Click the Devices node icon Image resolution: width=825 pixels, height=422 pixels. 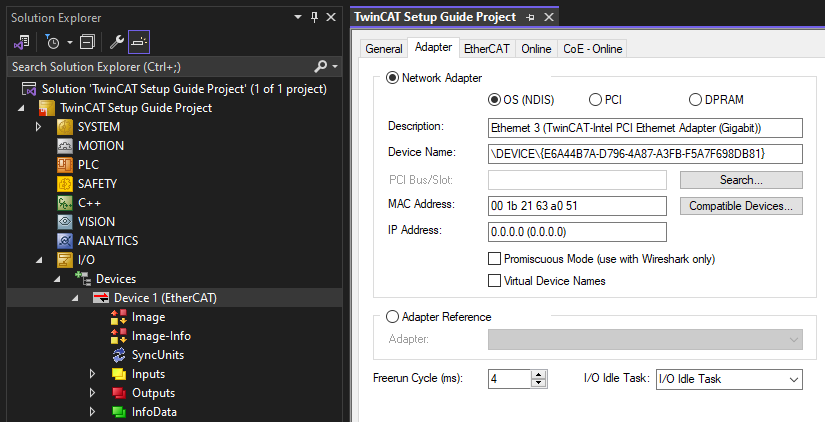point(83,278)
